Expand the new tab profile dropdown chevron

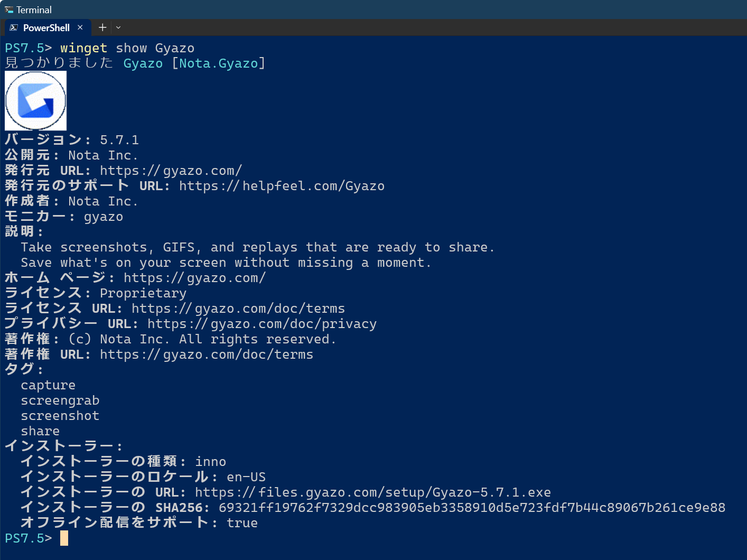[x=118, y=27]
